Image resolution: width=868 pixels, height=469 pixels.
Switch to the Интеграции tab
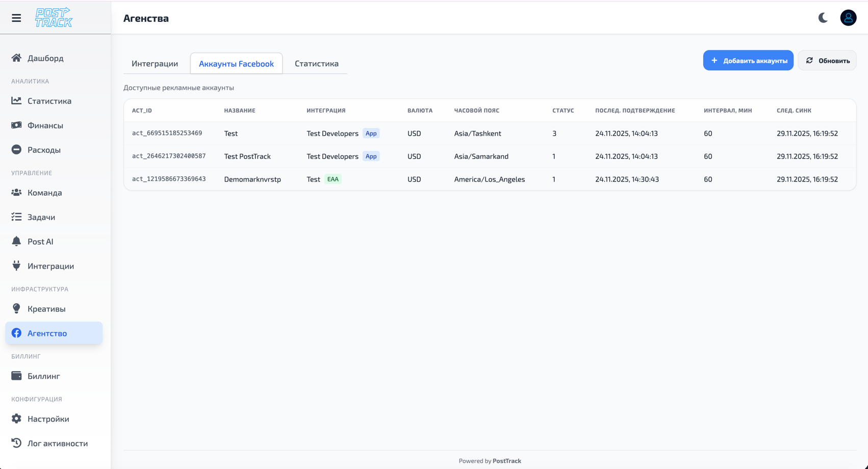155,64
